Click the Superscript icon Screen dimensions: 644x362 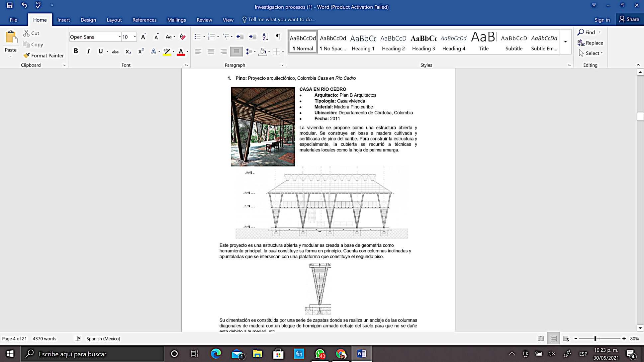(x=141, y=51)
